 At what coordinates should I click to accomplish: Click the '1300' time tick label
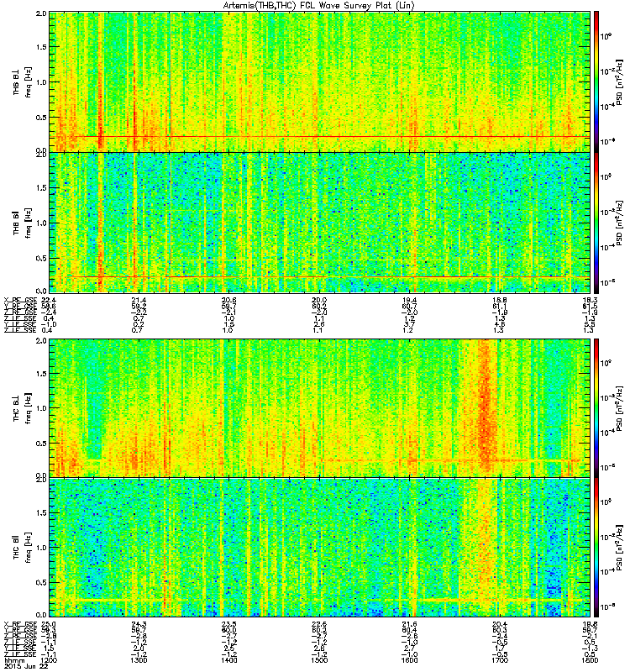coord(139,660)
